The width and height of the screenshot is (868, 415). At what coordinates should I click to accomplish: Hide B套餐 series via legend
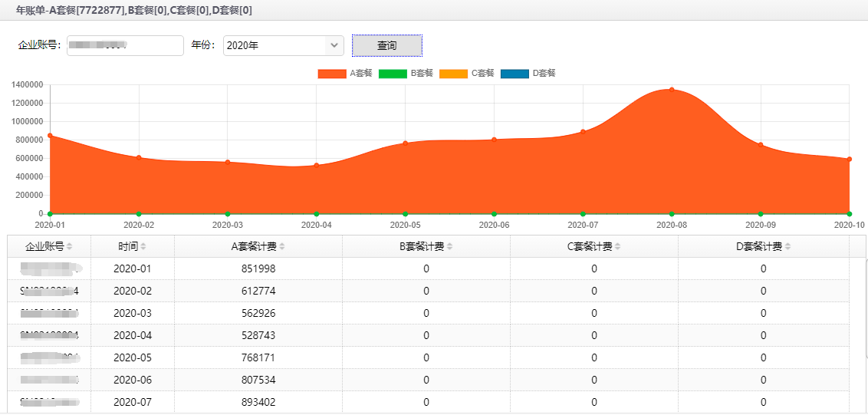tap(406, 74)
